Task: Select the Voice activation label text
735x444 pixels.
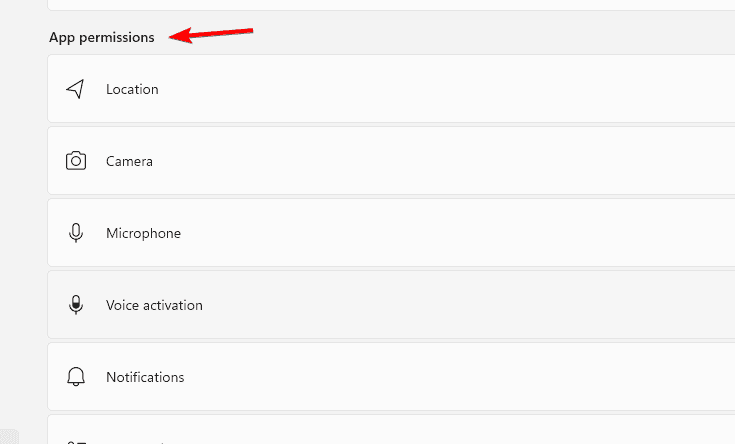Action: click(154, 305)
